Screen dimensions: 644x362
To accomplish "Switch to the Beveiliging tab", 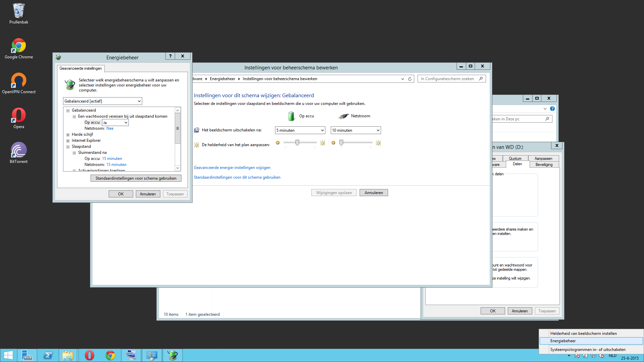I will [x=544, y=165].
